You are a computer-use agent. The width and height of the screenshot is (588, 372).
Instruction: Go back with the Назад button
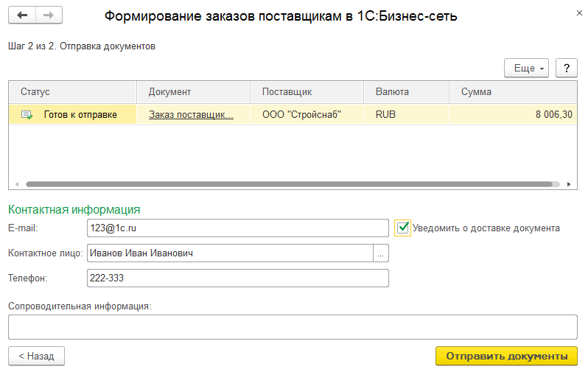click(36, 356)
